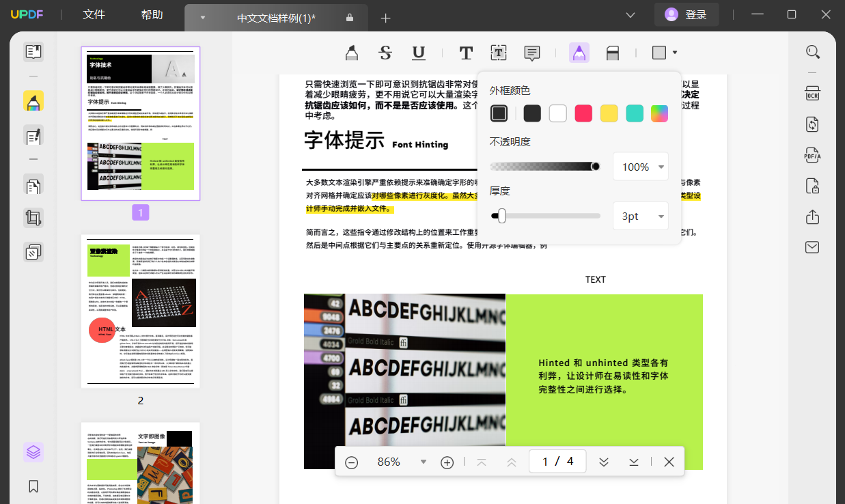The image size is (845, 504).
Task: Open the rainbow custom color picker
Action: point(660,113)
